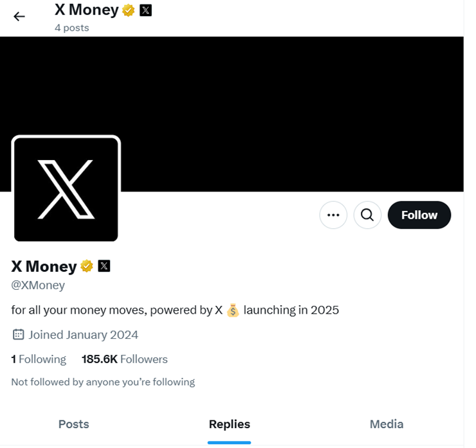Click the X affiliation badge in header

click(x=146, y=10)
